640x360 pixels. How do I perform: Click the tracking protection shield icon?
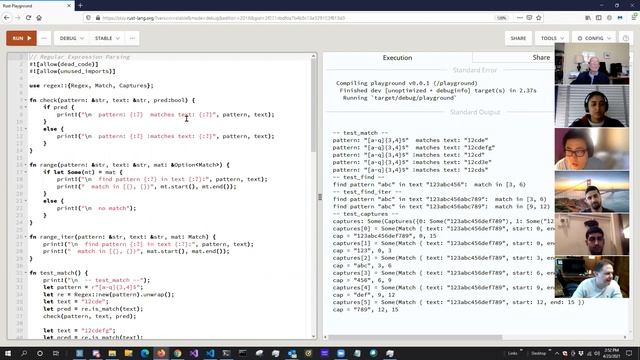88,18
